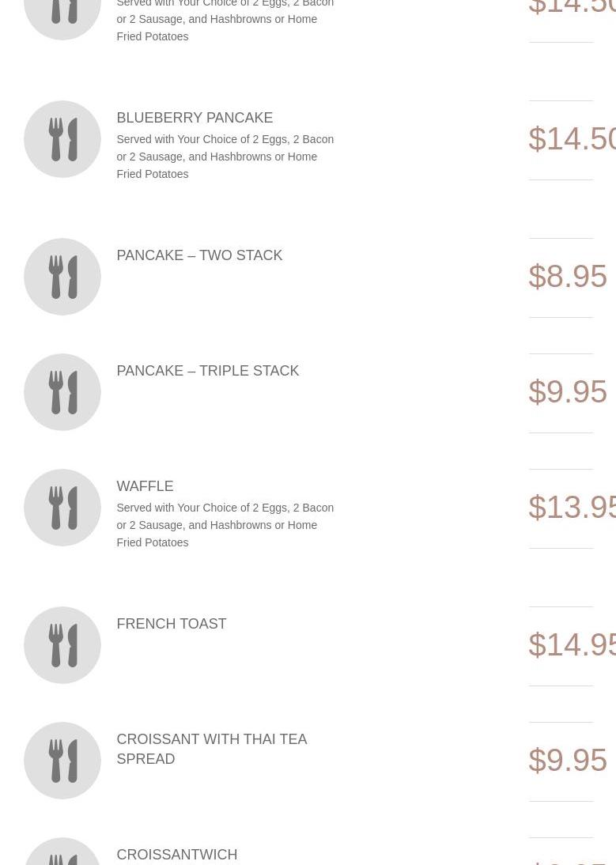Open CROISSANT WITH THAI TEA SPREAD title
The image size is (616, 865).
[x=211, y=749]
